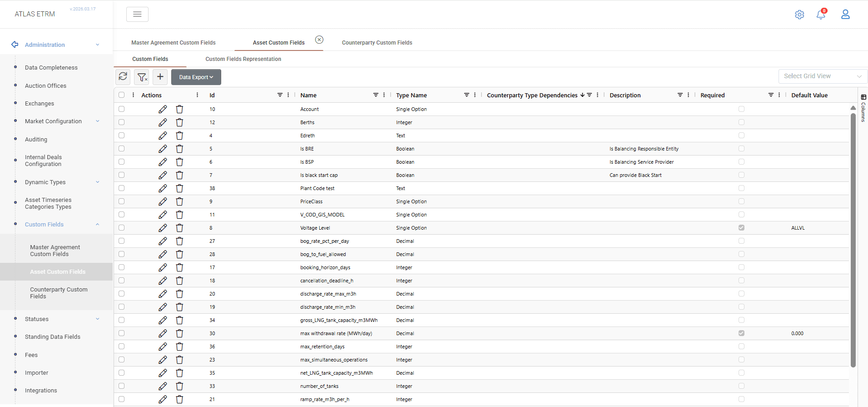Open the Name column filter icon
Viewport: 868px width, 407px height.
(376, 95)
